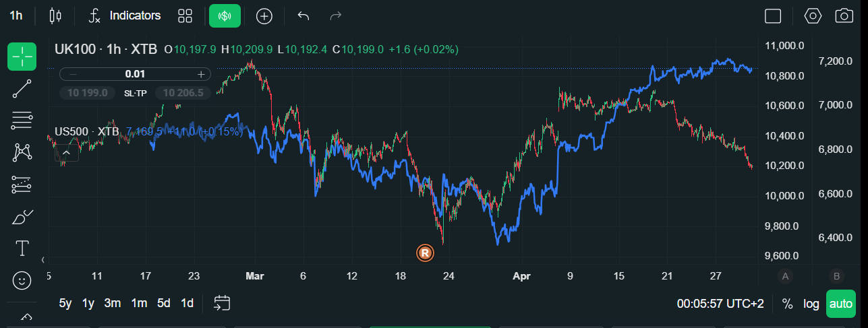Set the date range to 5y
Viewport: 868px width, 328px height.
coord(65,303)
